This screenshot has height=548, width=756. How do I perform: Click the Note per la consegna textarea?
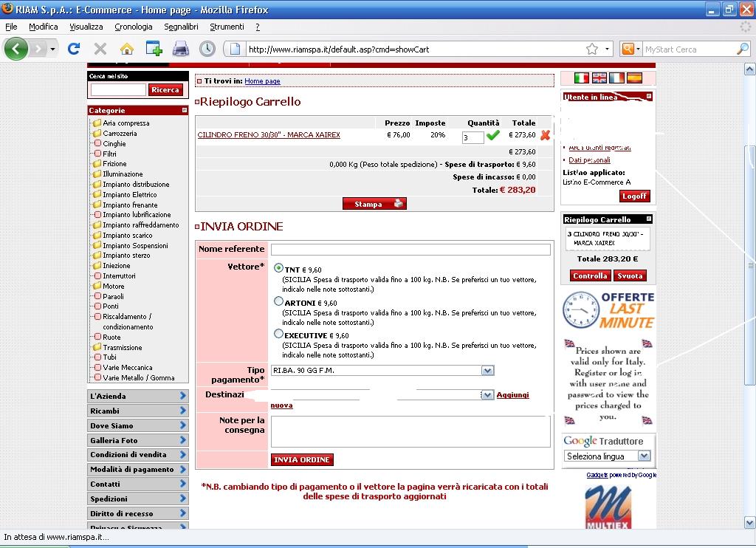pyautogui.click(x=410, y=432)
